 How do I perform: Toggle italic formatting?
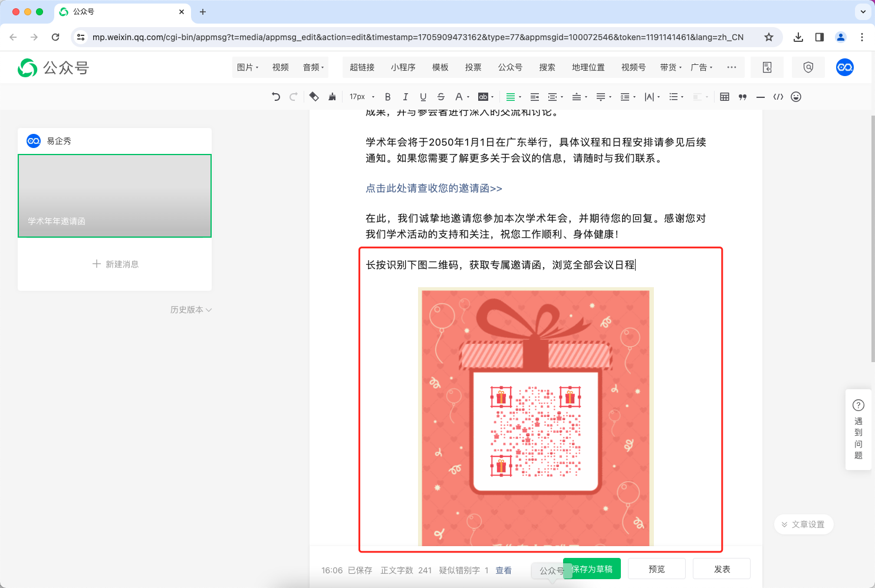pyautogui.click(x=405, y=97)
